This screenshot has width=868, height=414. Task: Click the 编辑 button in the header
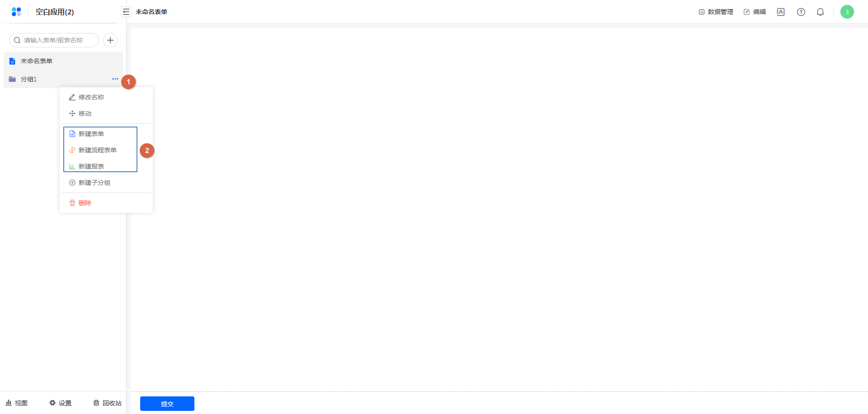click(x=755, y=12)
